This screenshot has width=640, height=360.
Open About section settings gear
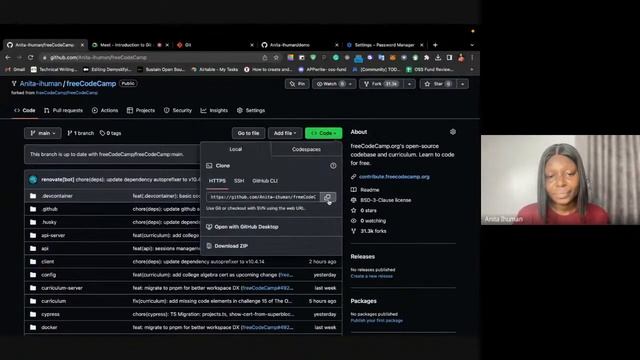click(453, 132)
